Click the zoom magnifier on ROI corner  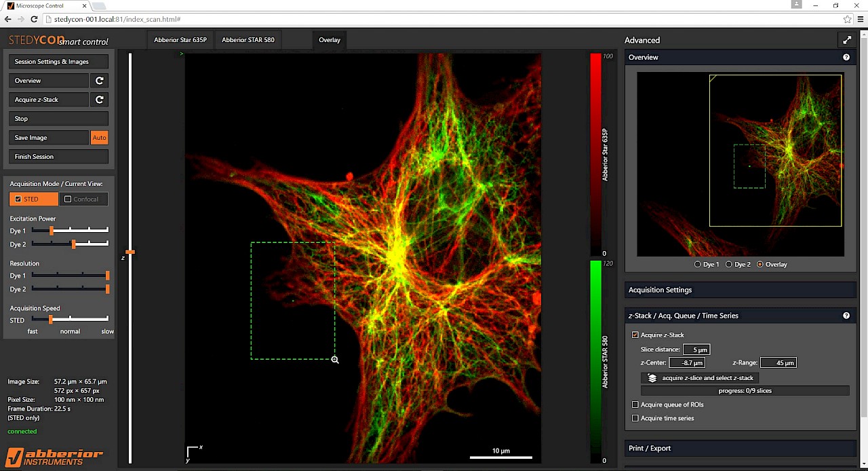335,360
